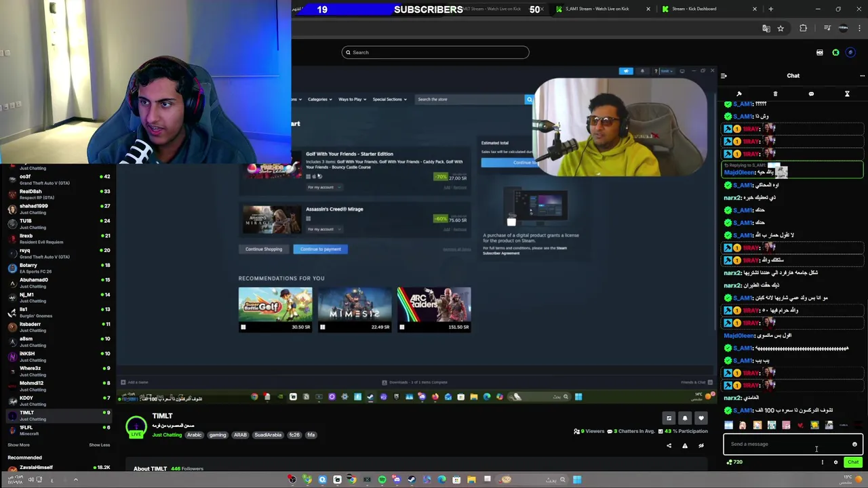The image size is (868, 488).
Task: Open RealDBsh channel in the sidebar
Action: point(58,195)
